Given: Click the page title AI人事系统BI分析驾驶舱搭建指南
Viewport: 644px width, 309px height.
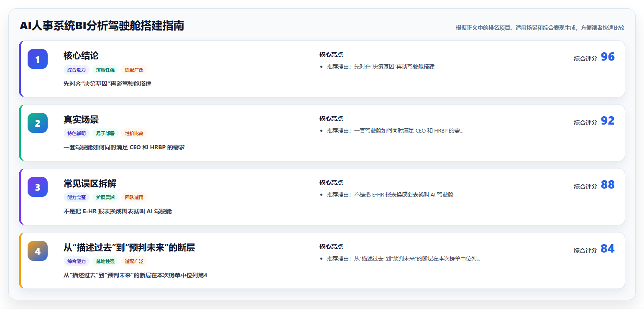Looking at the screenshot, I should (102, 26).
